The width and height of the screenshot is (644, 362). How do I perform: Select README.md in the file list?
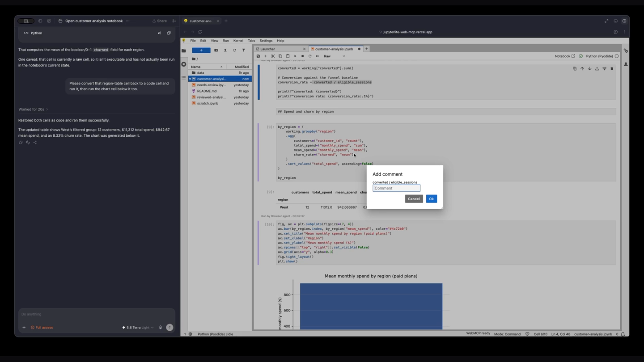pos(220,91)
